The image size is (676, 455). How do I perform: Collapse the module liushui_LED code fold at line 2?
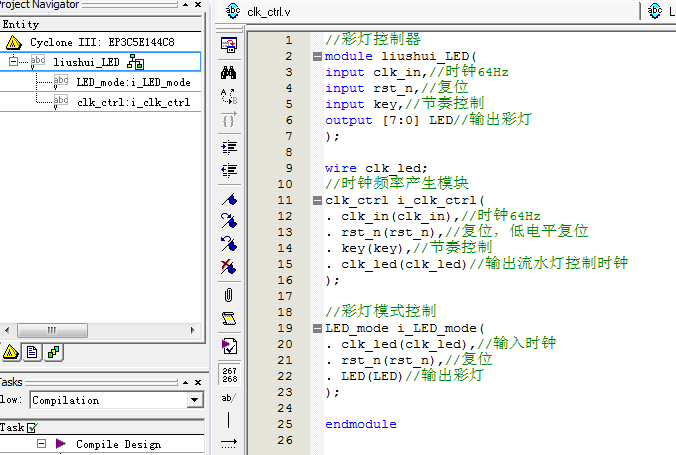pos(317,56)
